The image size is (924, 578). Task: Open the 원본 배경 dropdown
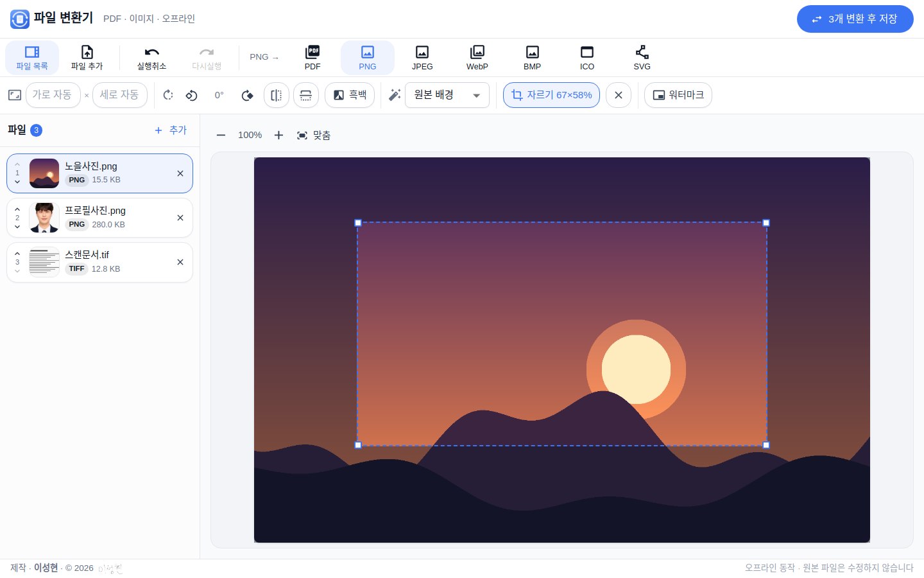tap(447, 95)
